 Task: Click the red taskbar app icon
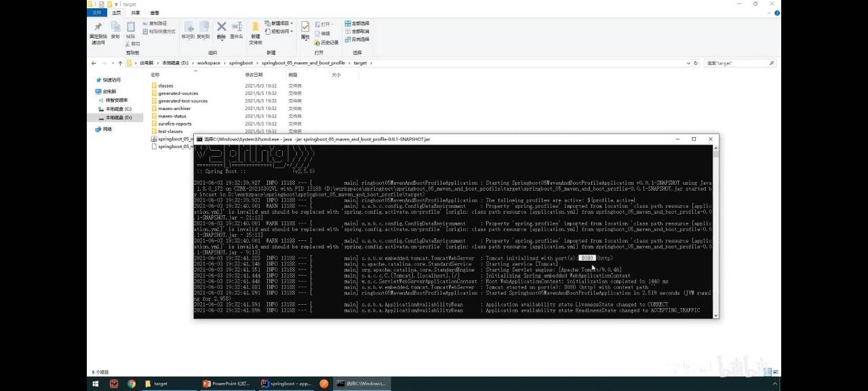113,384
